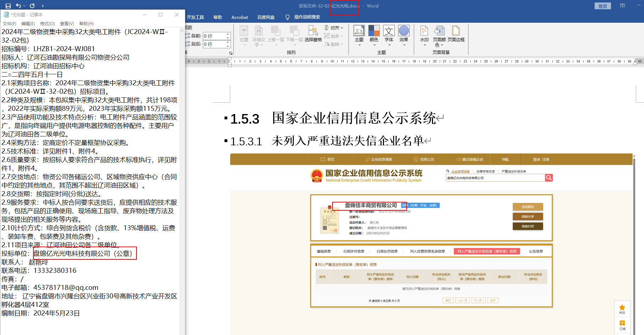Click Notepad line '电子邮箱：453781718@qq.com'
644x335 pixels.
point(50,287)
